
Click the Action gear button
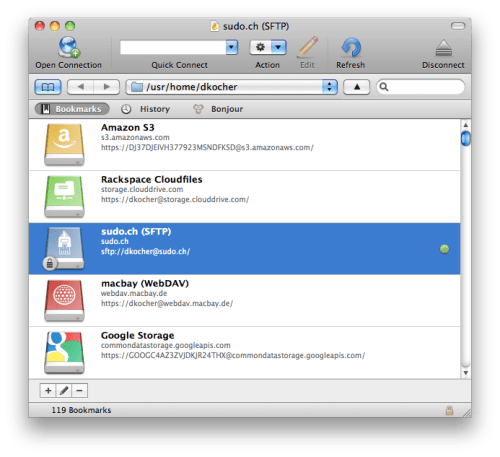click(x=260, y=47)
